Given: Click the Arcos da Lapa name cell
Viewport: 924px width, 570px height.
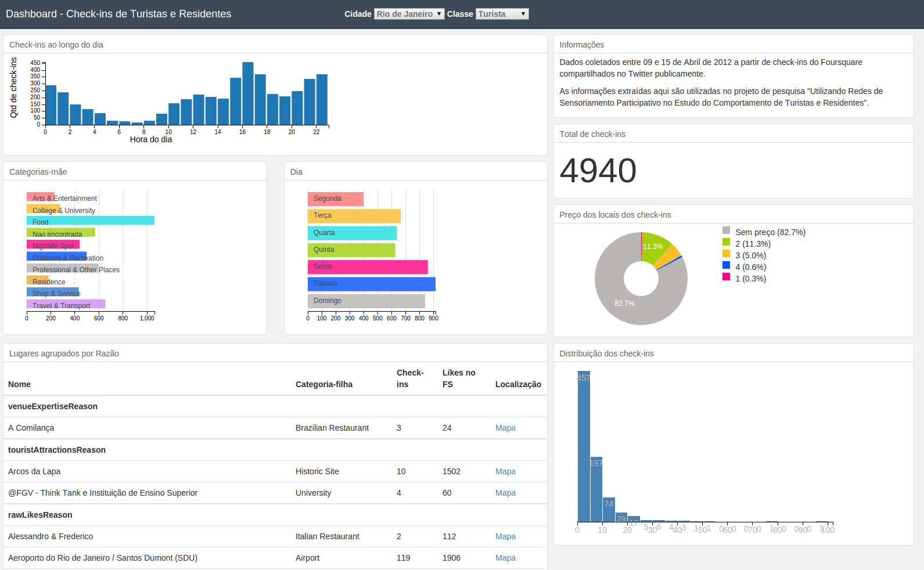Looking at the screenshot, I should [34, 471].
